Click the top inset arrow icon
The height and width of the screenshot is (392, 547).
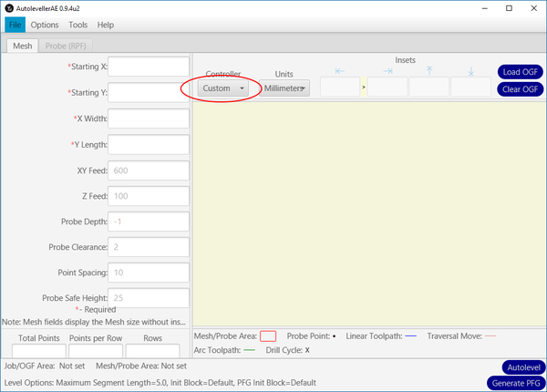429,71
